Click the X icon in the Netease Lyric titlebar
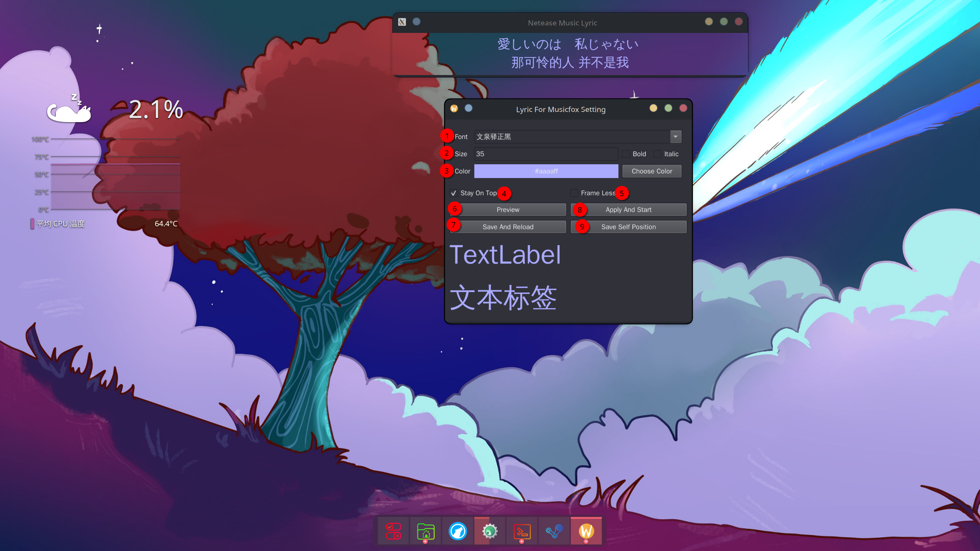 pos(402,22)
